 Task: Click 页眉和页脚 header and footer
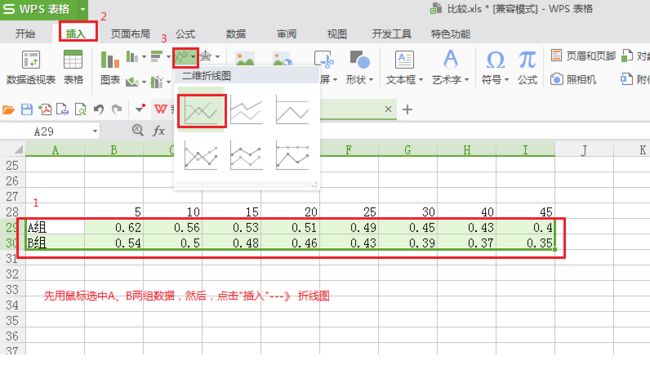(583, 56)
